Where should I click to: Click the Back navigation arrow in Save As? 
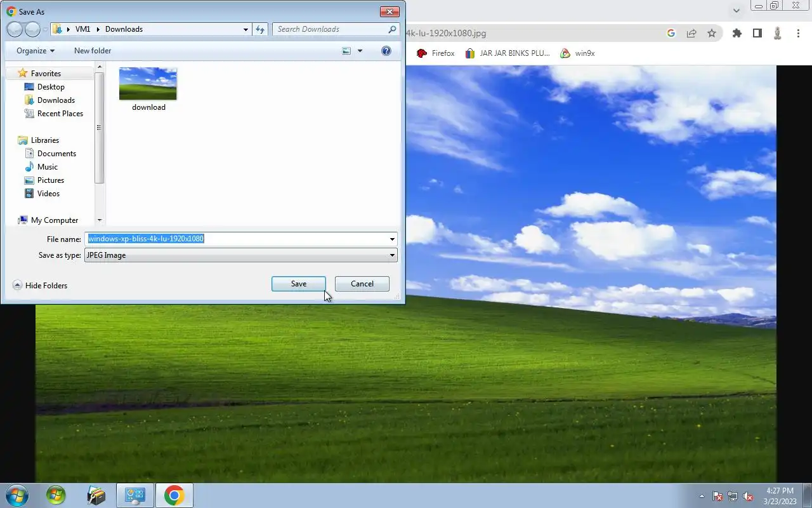[x=15, y=29]
